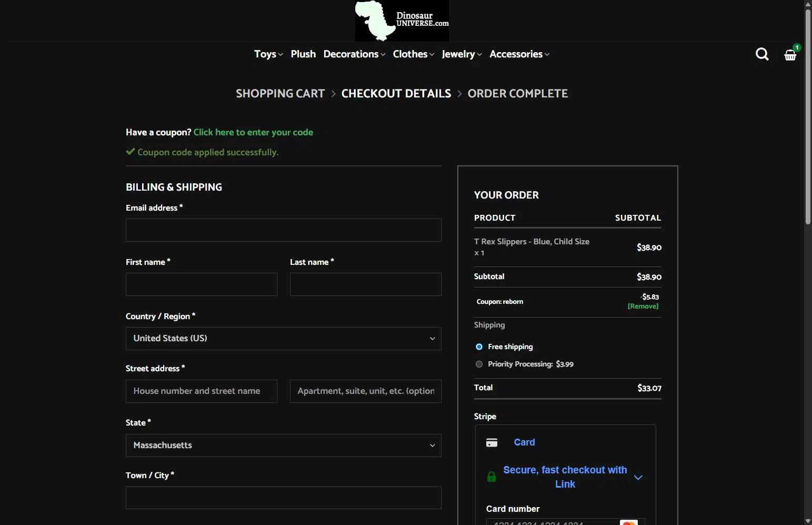Open the State dropdown showing Massachusetts
The height and width of the screenshot is (525, 812).
point(284,445)
